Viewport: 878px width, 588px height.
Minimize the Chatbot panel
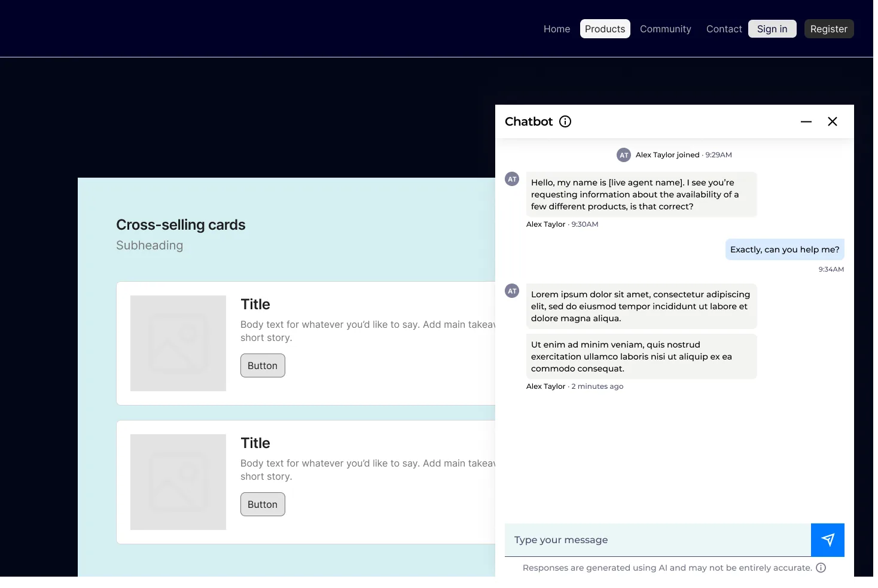coord(806,121)
